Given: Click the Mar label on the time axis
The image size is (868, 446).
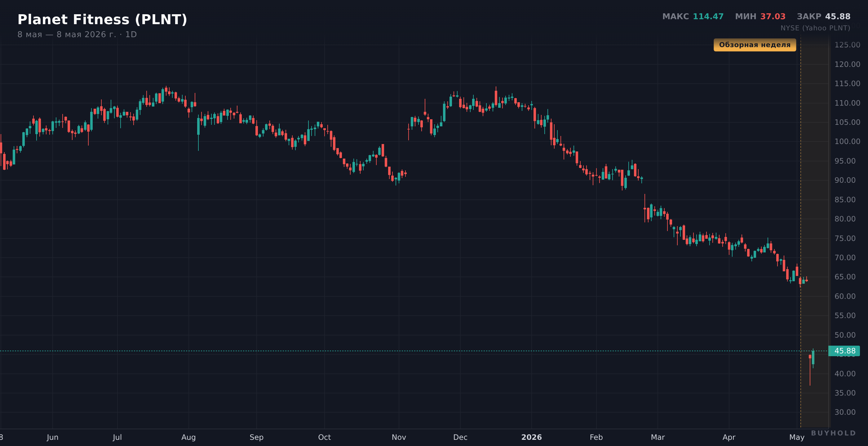Looking at the screenshot, I should click(658, 437).
